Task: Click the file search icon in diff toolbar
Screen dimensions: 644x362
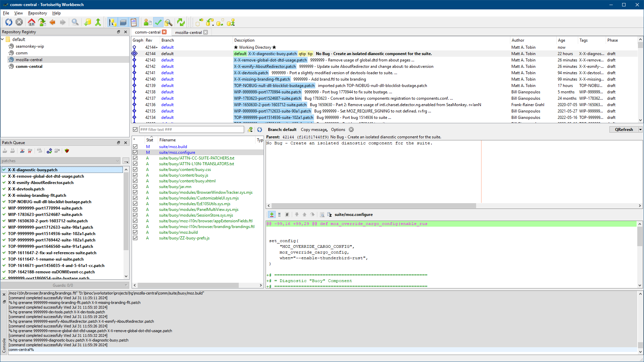Action: [322, 215]
